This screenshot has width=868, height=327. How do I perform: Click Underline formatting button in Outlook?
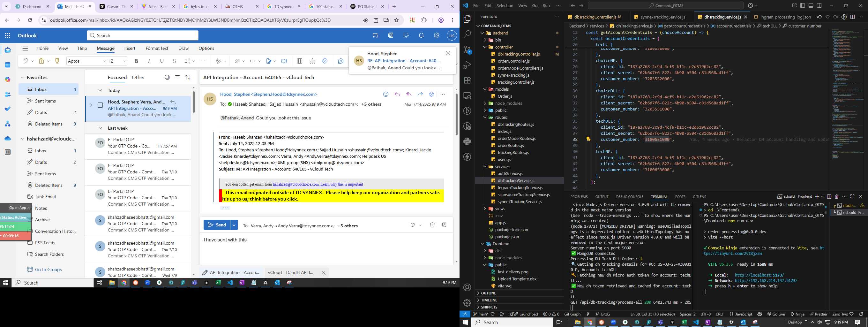coord(162,61)
